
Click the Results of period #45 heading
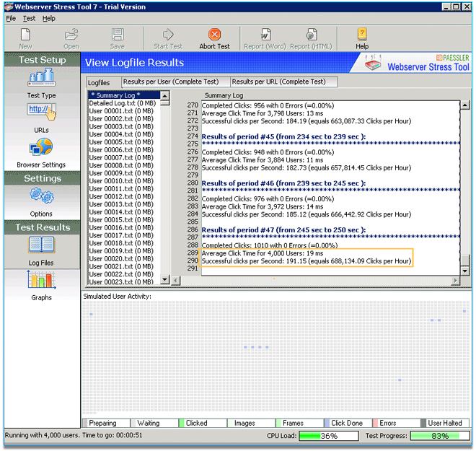(283, 136)
